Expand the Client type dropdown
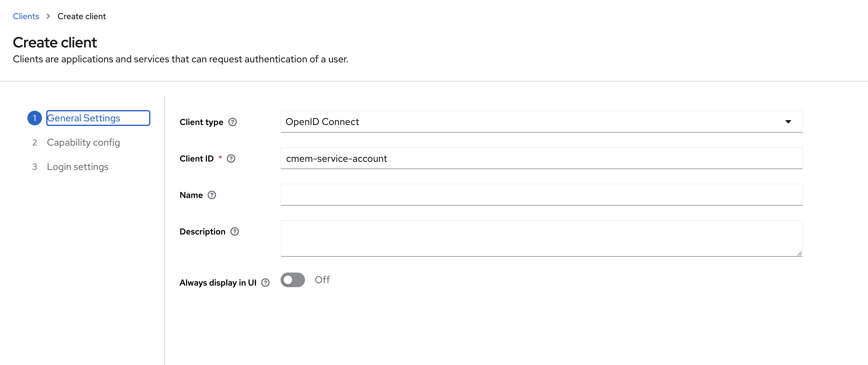The height and width of the screenshot is (365, 868). tap(787, 122)
